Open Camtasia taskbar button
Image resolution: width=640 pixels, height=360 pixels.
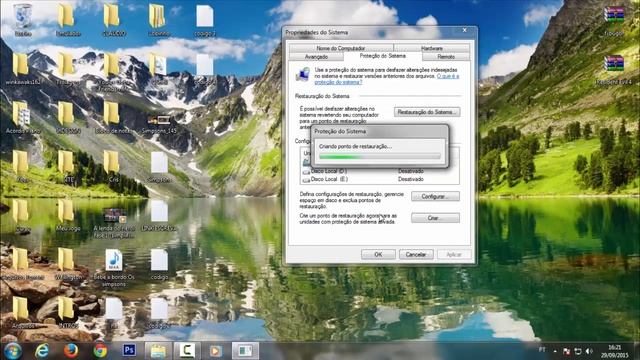tap(187, 351)
